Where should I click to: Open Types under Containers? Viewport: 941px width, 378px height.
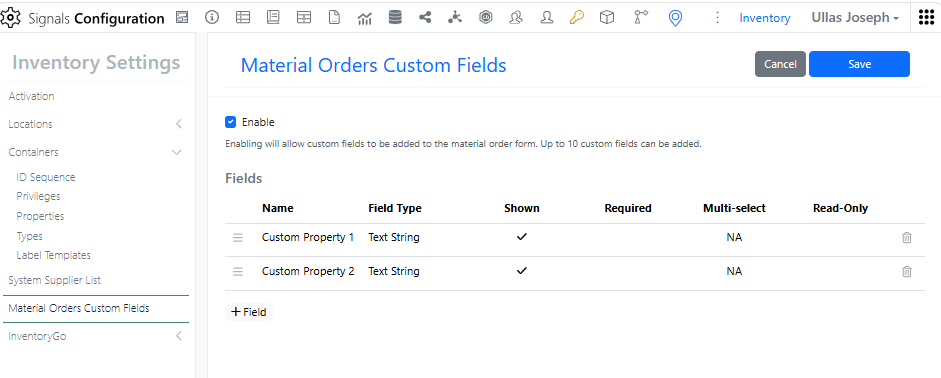pos(29,236)
